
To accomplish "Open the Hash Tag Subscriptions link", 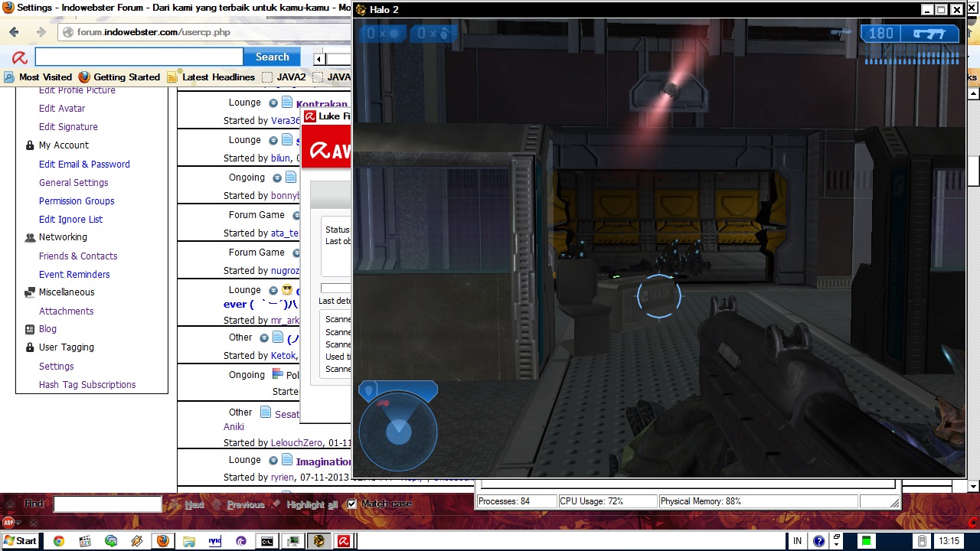I will [x=87, y=385].
